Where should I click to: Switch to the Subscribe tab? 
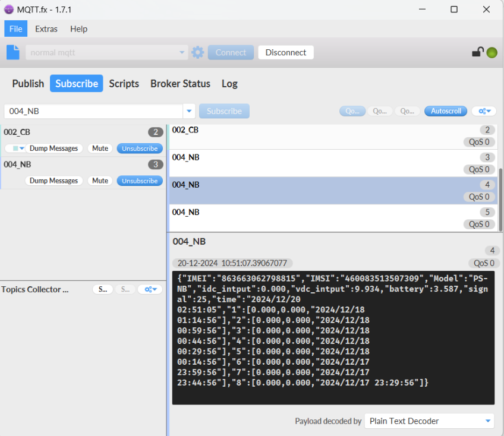pos(77,84)
